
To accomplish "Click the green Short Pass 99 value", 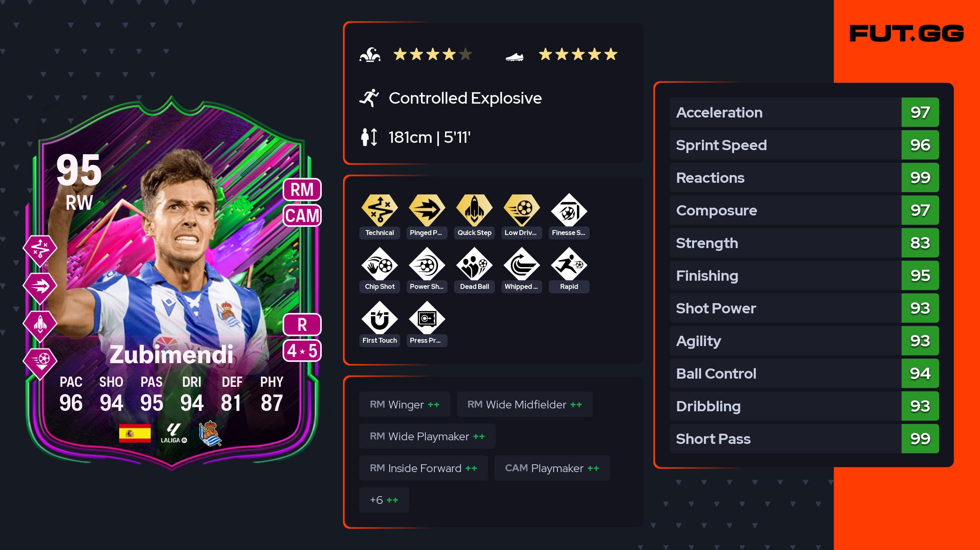I will [920, 439].
